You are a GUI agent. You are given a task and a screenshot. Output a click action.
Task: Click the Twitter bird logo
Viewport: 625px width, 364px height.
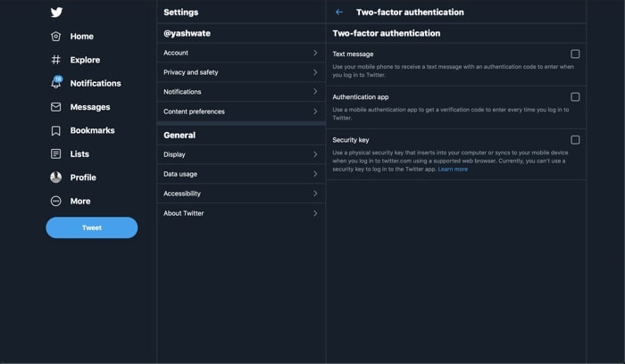tap(56, 12)
